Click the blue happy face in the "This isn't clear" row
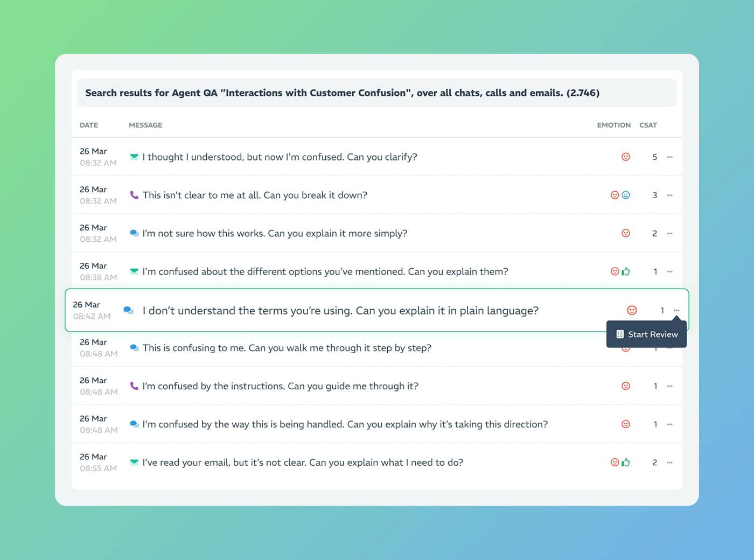This screenshot has height=560, width=754. pos(626,195)
